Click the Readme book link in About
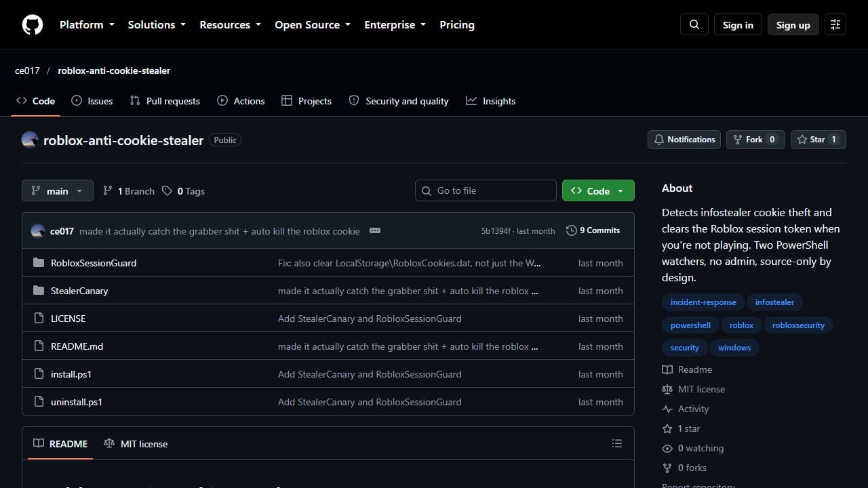Screen dimensions: 868x488 [687, 369]
